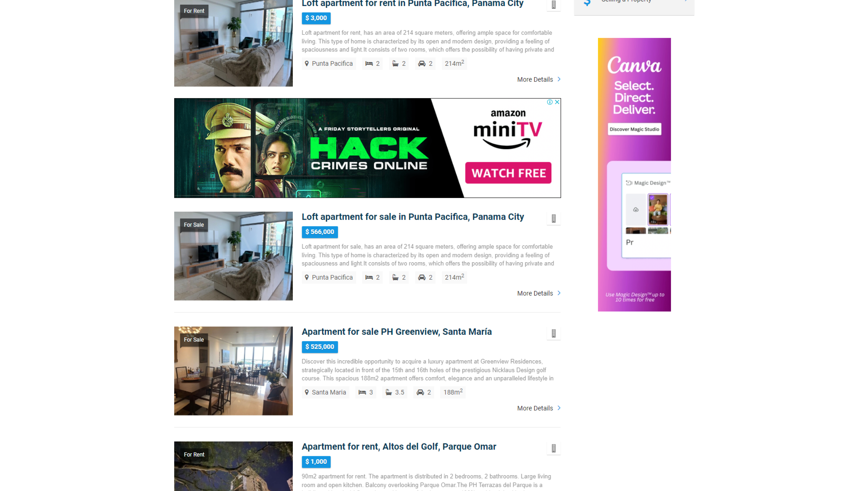Click the dollar icon in sidebar

(x=587, y=3)
